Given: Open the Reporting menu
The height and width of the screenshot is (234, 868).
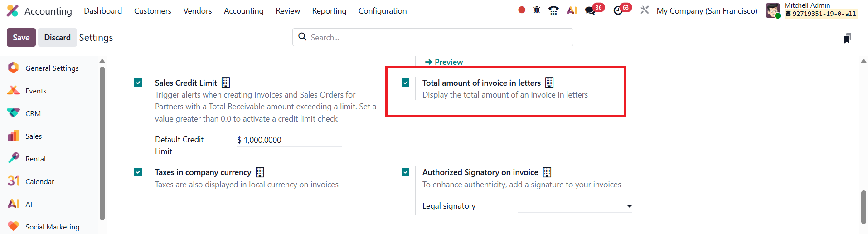Looking at the screenshot, I should point(329,11).
